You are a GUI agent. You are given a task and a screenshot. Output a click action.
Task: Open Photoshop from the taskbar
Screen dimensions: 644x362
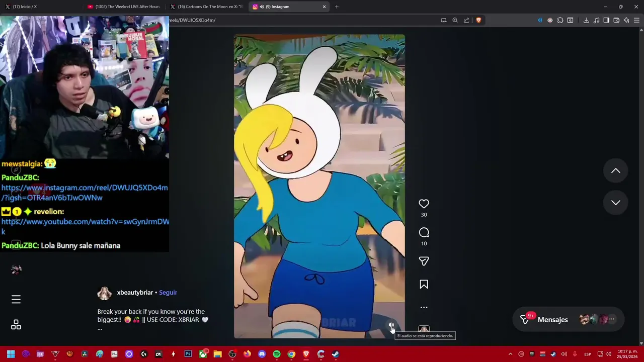coord(188,354)
